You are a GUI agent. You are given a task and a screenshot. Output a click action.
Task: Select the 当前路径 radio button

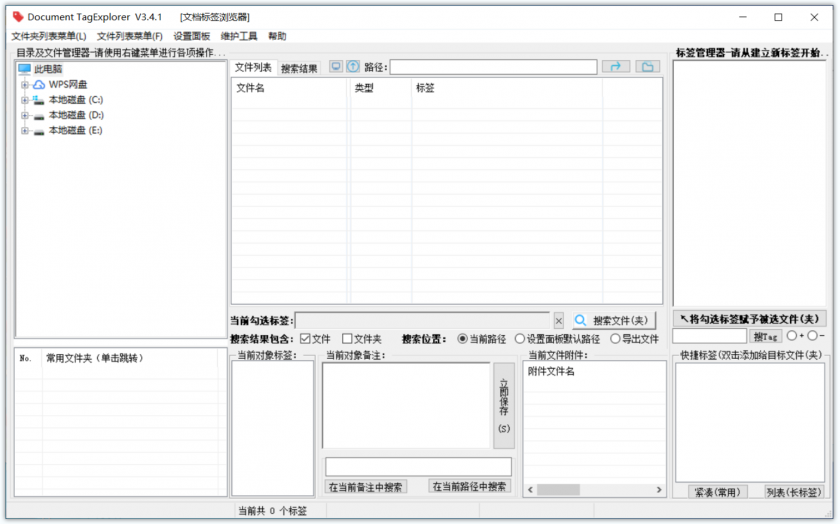pos(462,339)
